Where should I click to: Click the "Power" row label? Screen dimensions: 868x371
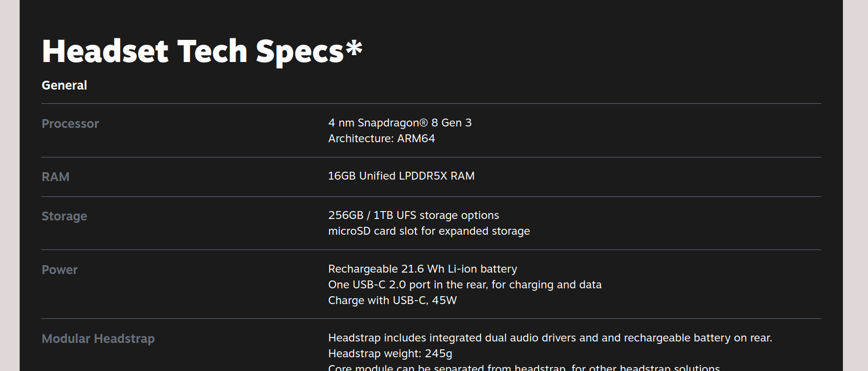tap(60, 270)
